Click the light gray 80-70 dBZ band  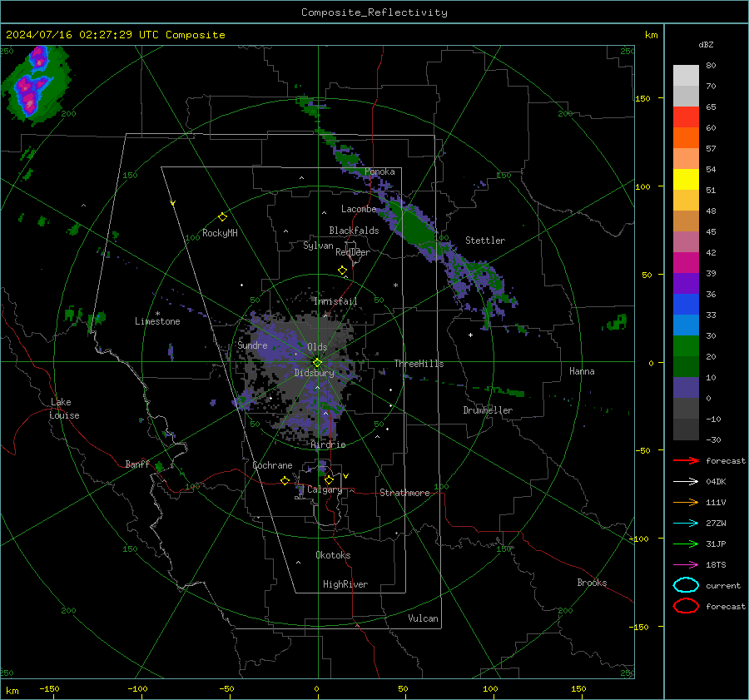(x=686, y=76)
